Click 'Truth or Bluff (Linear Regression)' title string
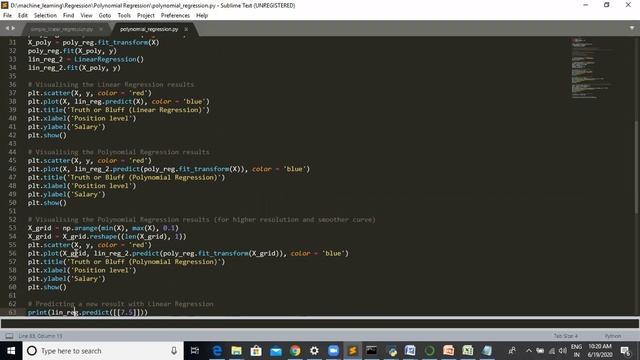The height and width of the screenshot is (360, 640). tap(138, 110)
